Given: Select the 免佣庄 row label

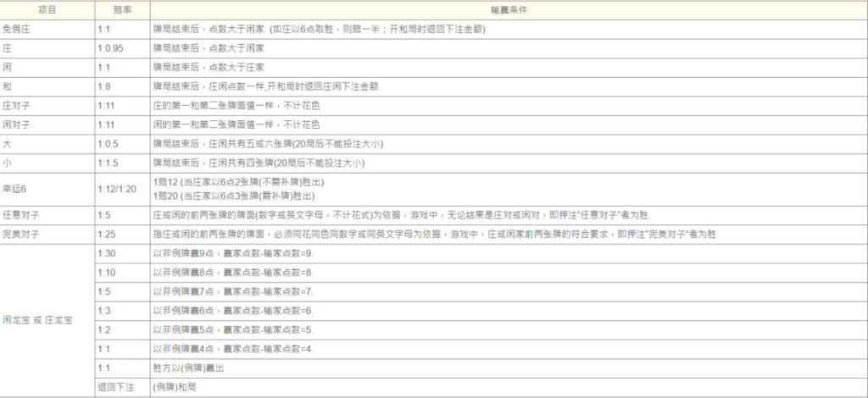Looking at the screenshot, I should point(19,28).
